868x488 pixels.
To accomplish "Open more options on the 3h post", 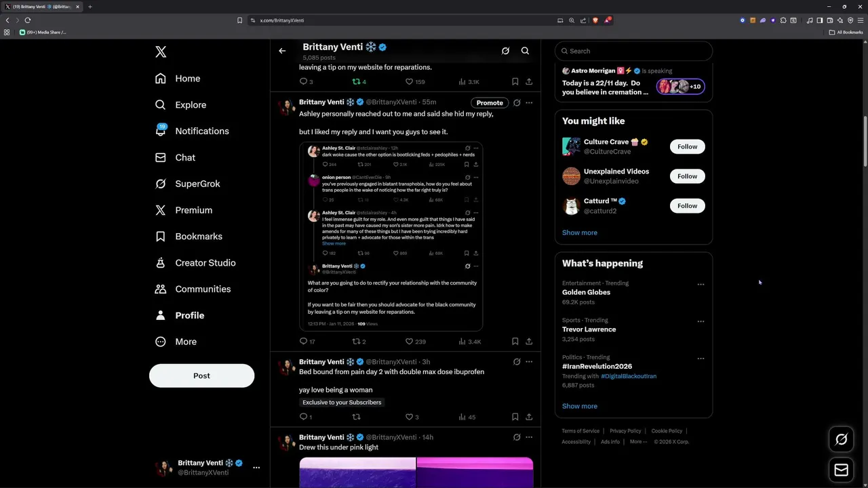I will pos(529,362).
